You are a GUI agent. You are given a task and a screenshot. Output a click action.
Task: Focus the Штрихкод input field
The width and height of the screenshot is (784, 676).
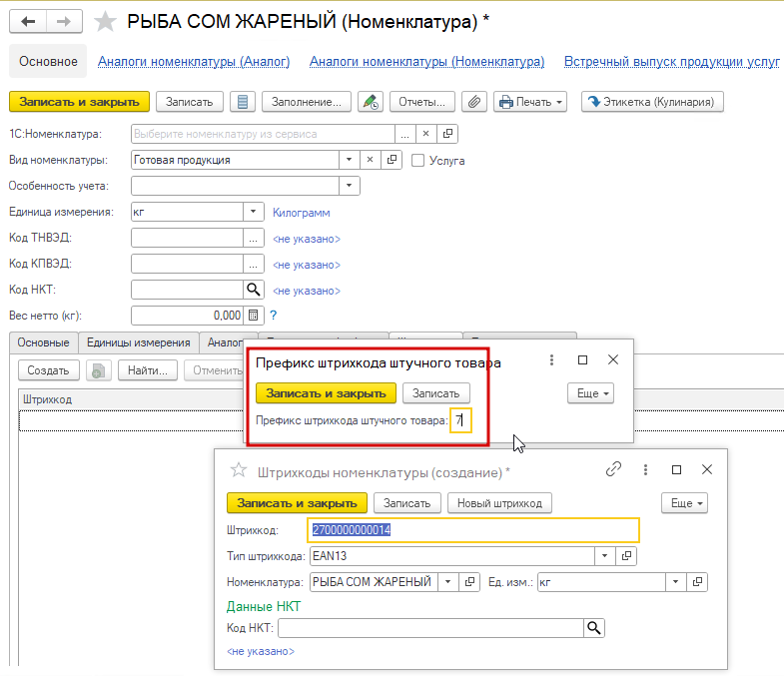[x=473, y=530]
